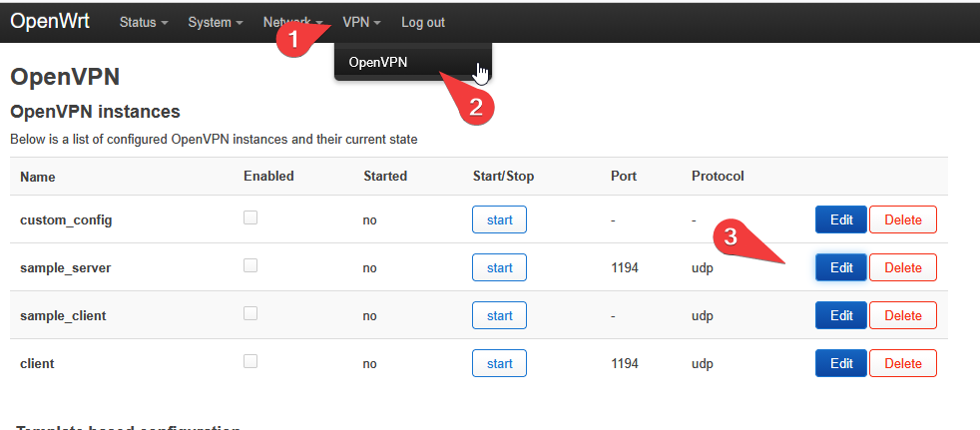This screenshot has width=980, height=430.
Task: Click the sample_server name cell
Action: (66, 268)
